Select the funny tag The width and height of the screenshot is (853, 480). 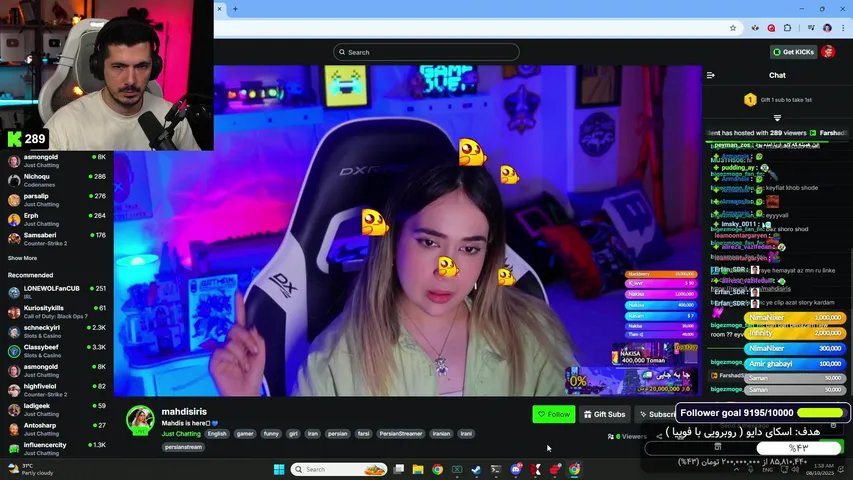point(271,434)
